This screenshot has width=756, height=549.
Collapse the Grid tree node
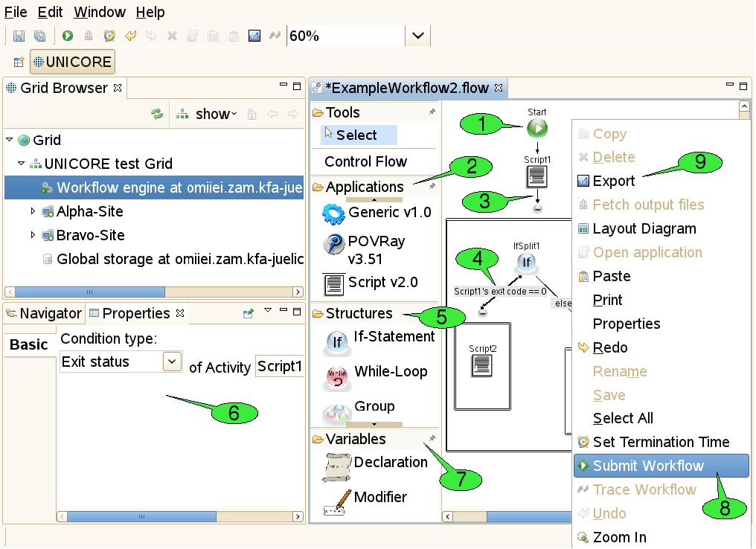(x=9, y=139)
